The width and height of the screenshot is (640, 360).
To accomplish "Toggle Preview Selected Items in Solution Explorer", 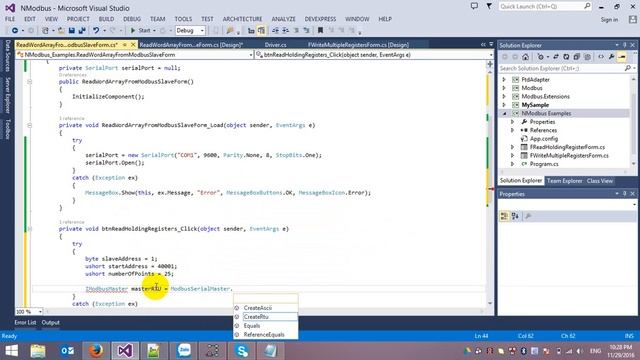I will pos(622,57).
